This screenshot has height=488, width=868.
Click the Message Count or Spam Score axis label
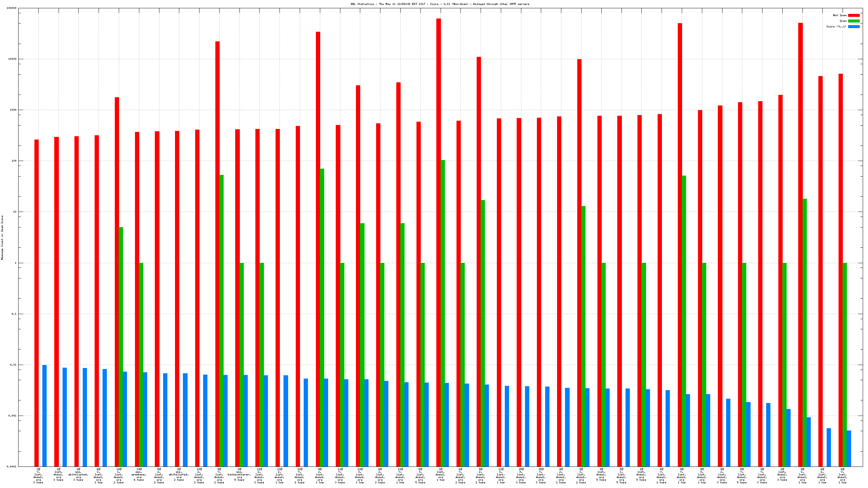point(2,237)
